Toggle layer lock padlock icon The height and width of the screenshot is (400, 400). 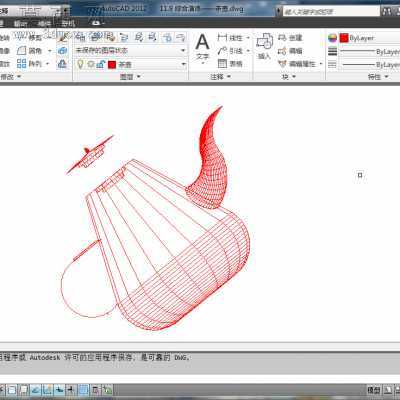tap(101, 64)
